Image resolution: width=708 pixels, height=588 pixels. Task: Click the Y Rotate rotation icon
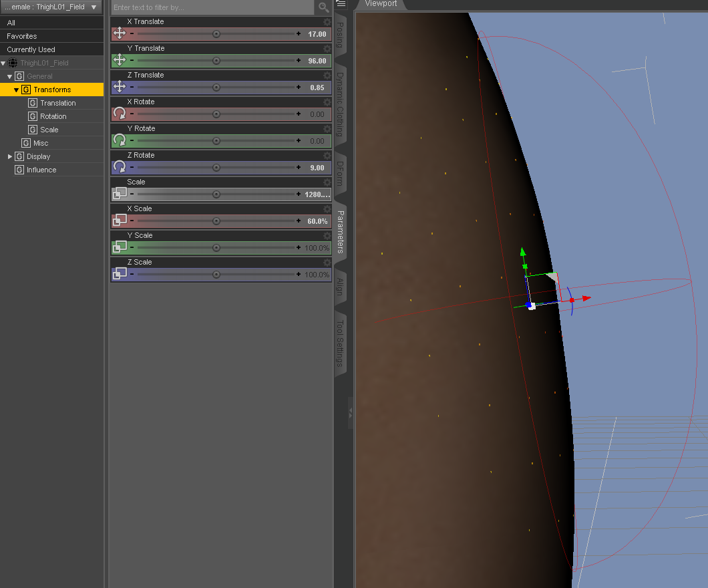click(x=120, y=140)
